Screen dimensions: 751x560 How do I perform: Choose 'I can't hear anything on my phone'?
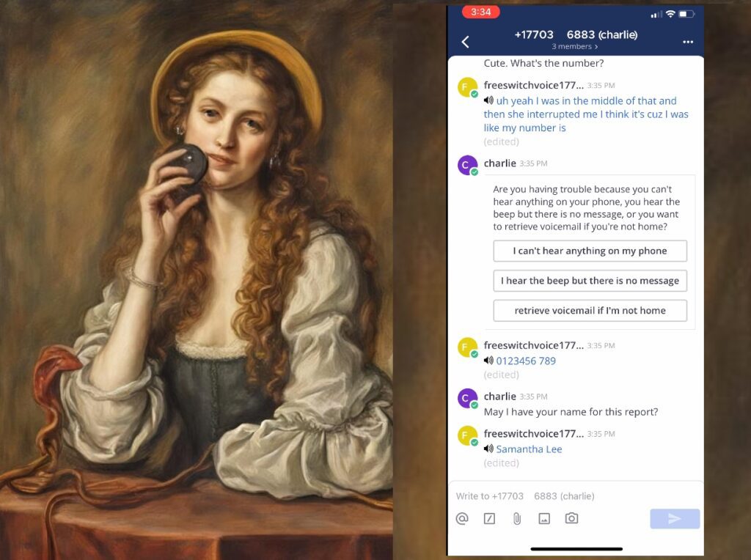click(590, 251)
